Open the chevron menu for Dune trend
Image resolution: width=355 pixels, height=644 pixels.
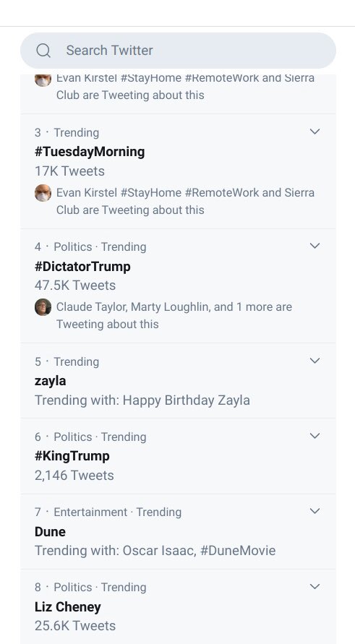coord(315,511)
